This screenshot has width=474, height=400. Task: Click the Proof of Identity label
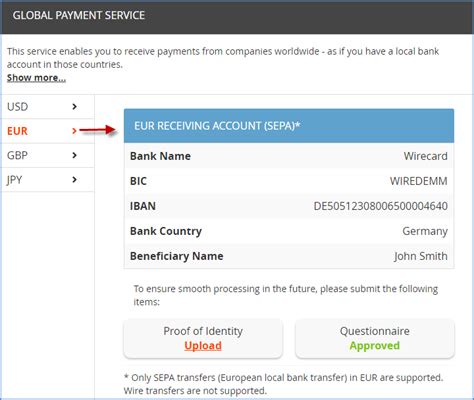(x=203, y=331)
